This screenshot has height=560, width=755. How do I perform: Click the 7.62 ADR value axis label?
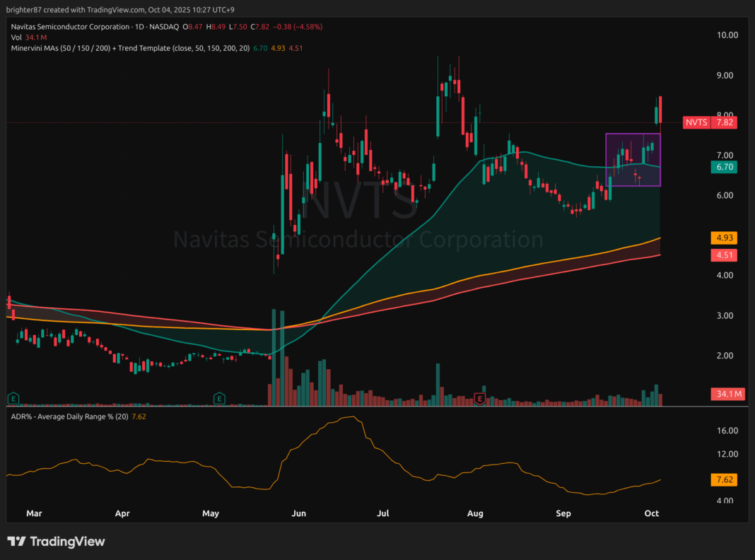724,479
